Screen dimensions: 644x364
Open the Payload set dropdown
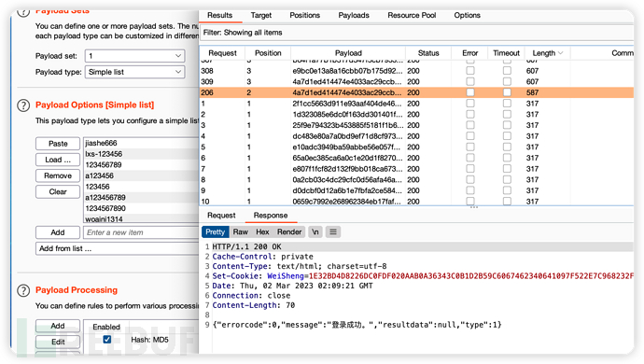click(x=134, y=56)
